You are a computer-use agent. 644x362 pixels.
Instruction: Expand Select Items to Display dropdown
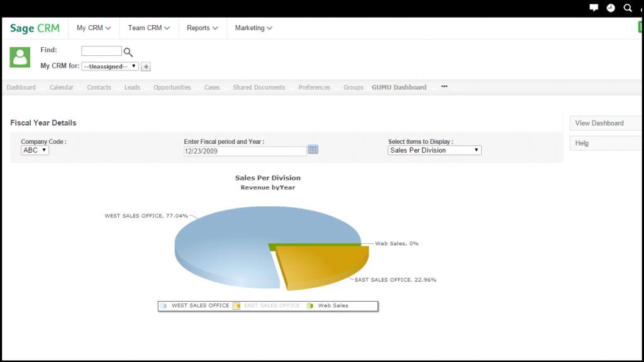(435, 150)
